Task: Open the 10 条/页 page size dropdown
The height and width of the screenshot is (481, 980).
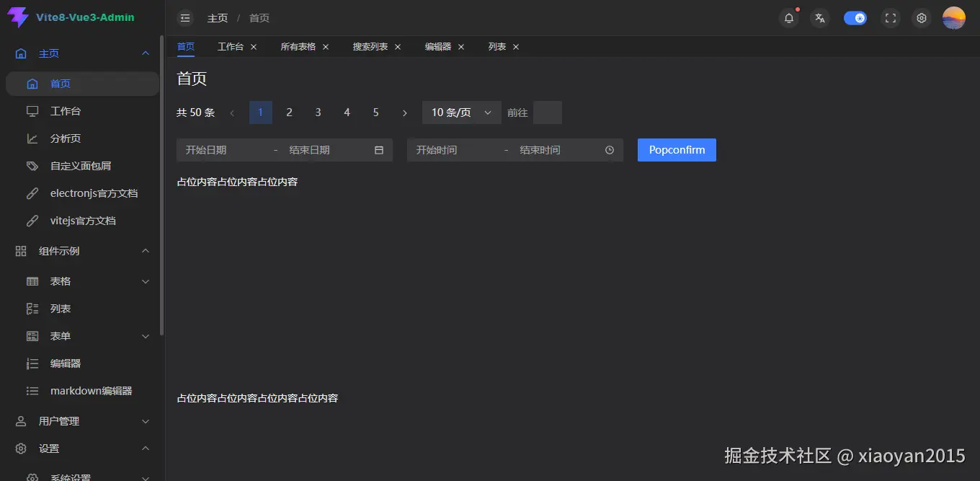Action: [x=462, y=112]
